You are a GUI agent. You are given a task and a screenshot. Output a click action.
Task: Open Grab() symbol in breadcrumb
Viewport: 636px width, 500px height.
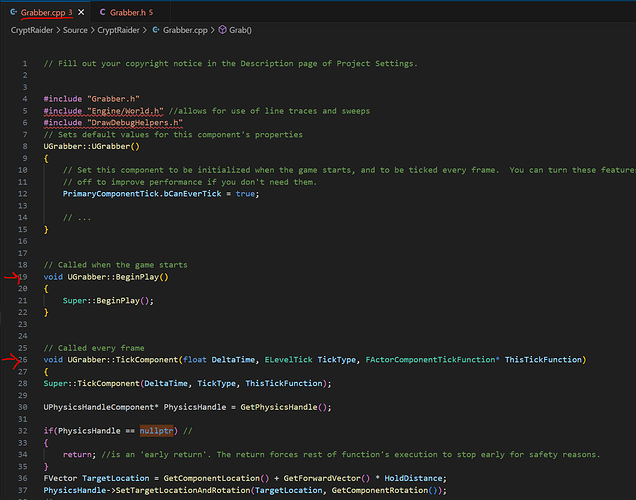[240, 30]
